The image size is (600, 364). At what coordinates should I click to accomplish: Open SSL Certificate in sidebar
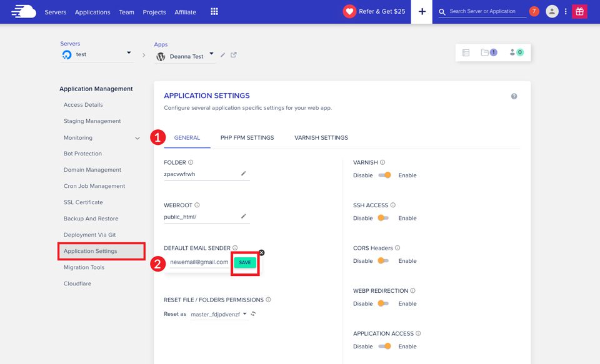coord(83,202)
